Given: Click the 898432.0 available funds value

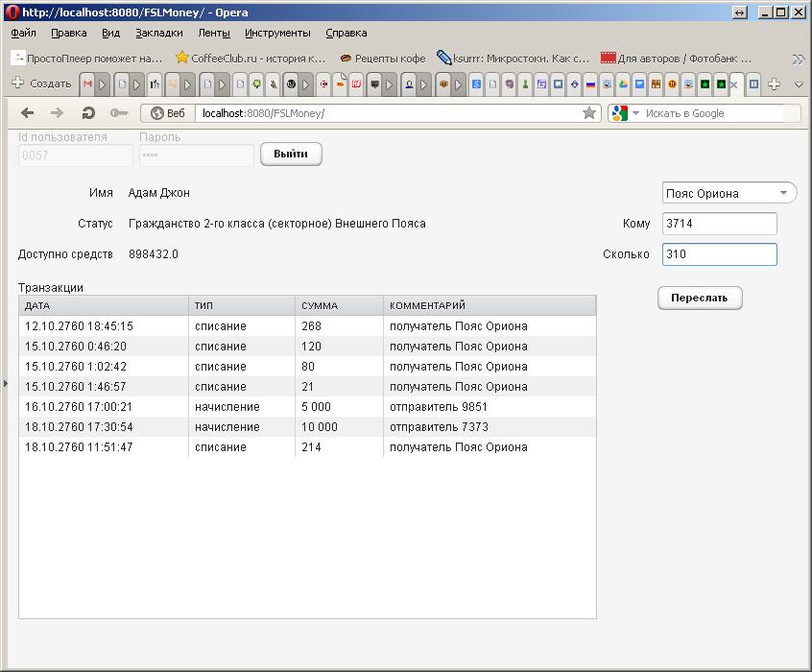Looking at the screenshot, I should pos(154,254).
